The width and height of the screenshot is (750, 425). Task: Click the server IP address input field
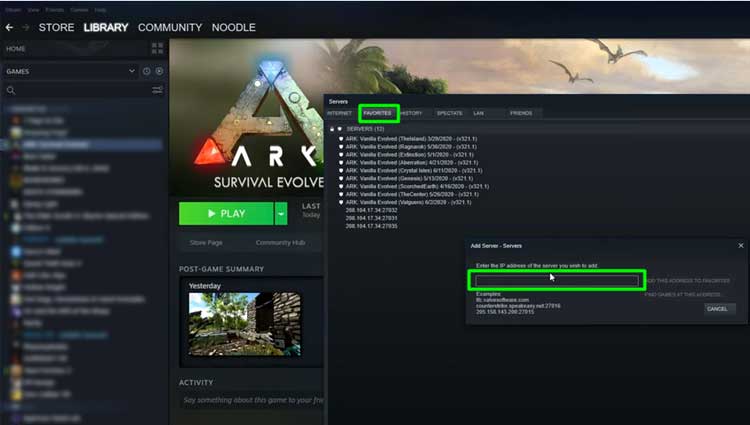pos(557,281)
